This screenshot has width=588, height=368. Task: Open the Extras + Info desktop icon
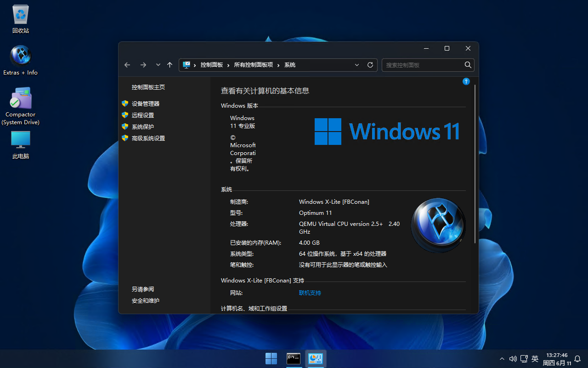(x=20, y=60)
